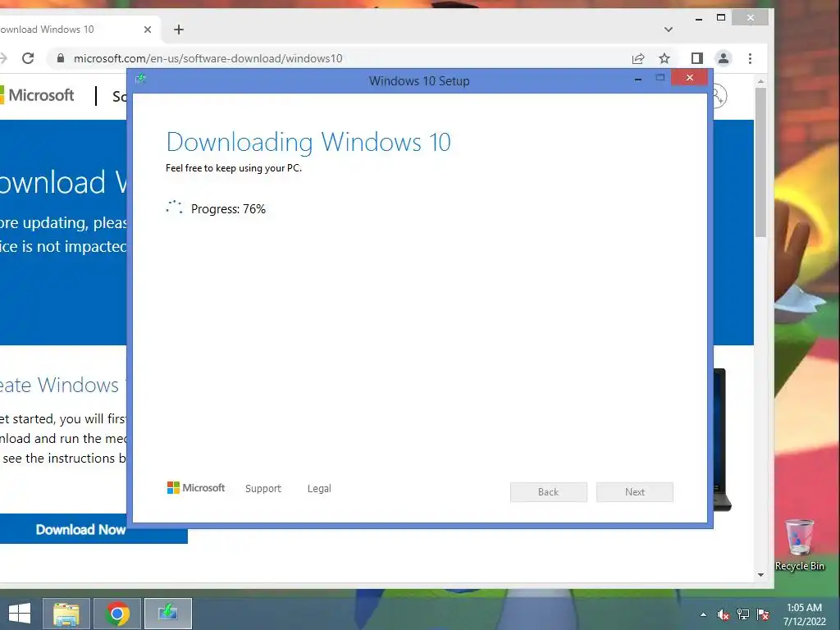The width and height of the screenshot is (840, 630).
Task: Click the Windows 10 Setup title icon
Action: (x=140, y=80)
